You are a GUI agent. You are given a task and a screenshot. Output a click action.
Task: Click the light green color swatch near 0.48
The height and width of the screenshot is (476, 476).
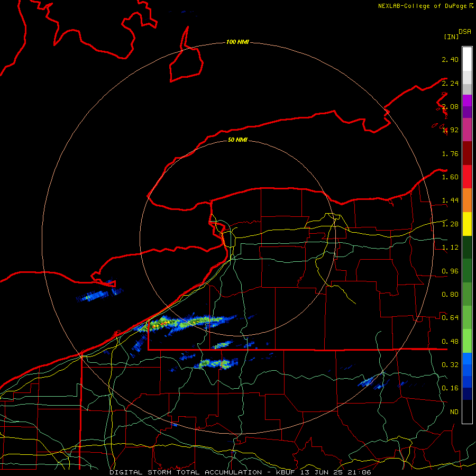(467, 341)
